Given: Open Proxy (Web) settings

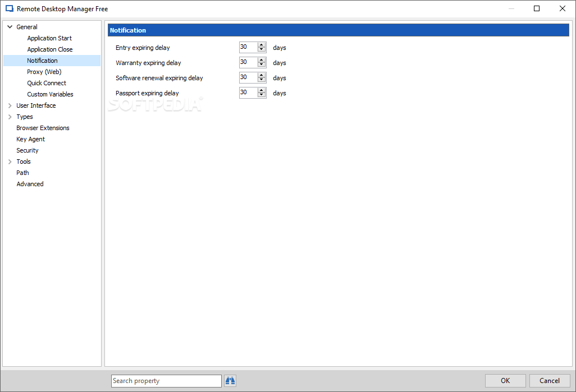Looking at the screenshot, I should tap(44, 72).
